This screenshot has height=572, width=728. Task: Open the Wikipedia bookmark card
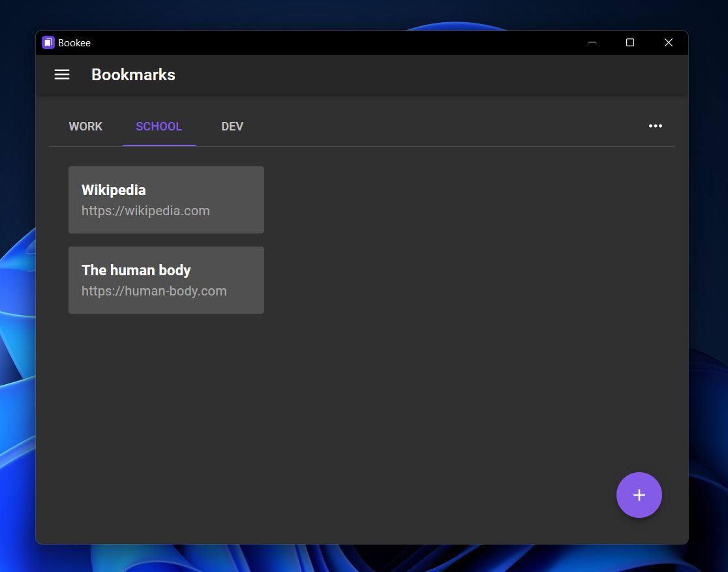tap(166, 200)
